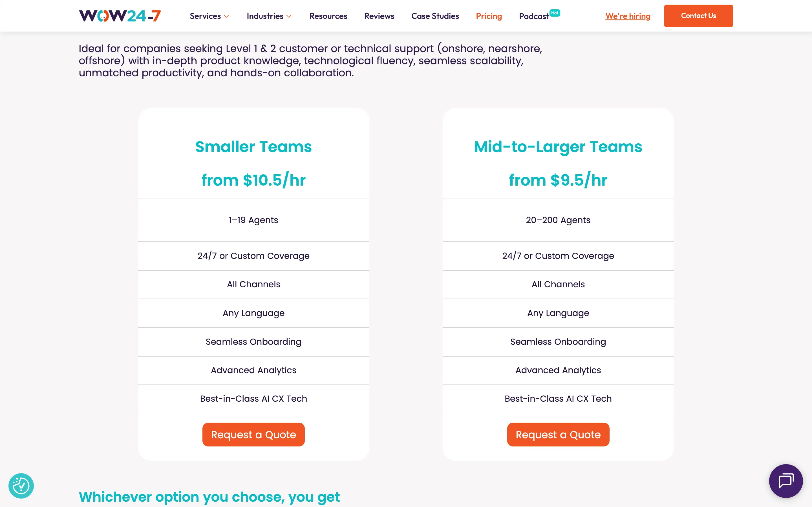Screen dimensions: 812x507
Task: Click Contact Us
Action: 698,15
